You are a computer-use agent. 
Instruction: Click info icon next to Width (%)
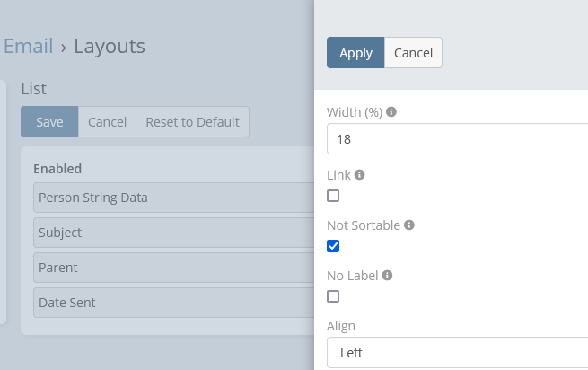[x=391, y=112]
